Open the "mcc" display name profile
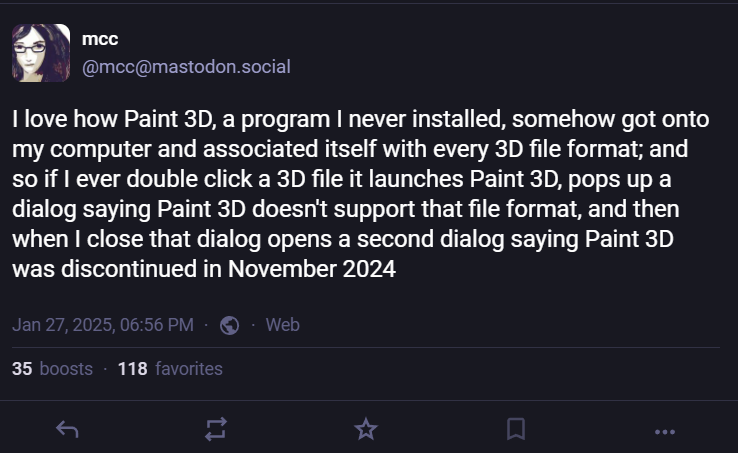The image size is (738, 453). click(x=100, y=40)
